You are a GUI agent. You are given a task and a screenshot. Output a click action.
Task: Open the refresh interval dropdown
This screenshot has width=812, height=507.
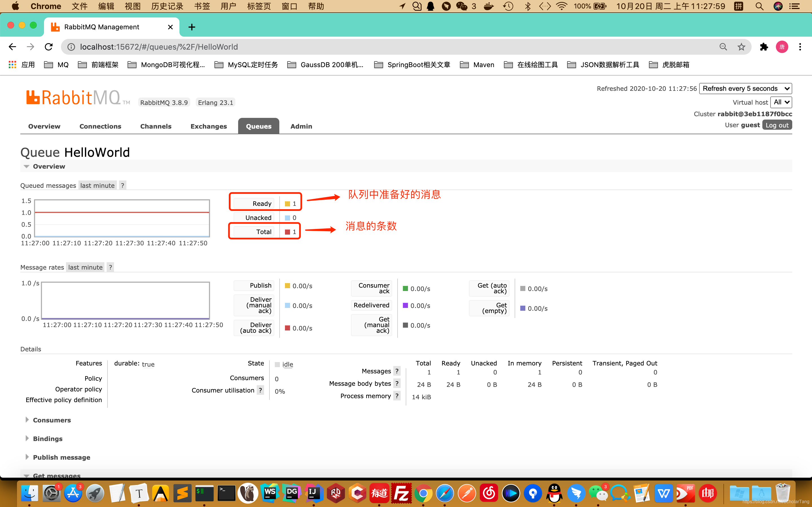pos(745,89)
